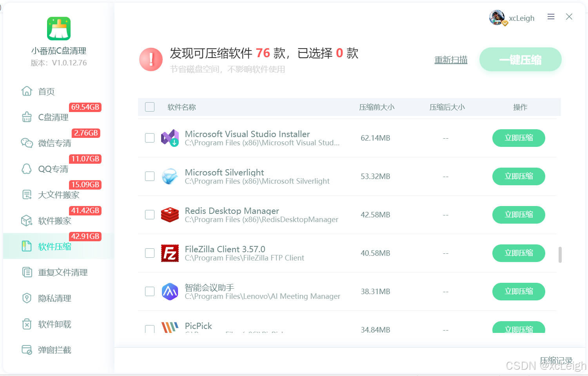Check the Redis Desktop Manager checkbox
This screenshot has width=588, height=376.
pyautogui.click(x=150, y=215)
